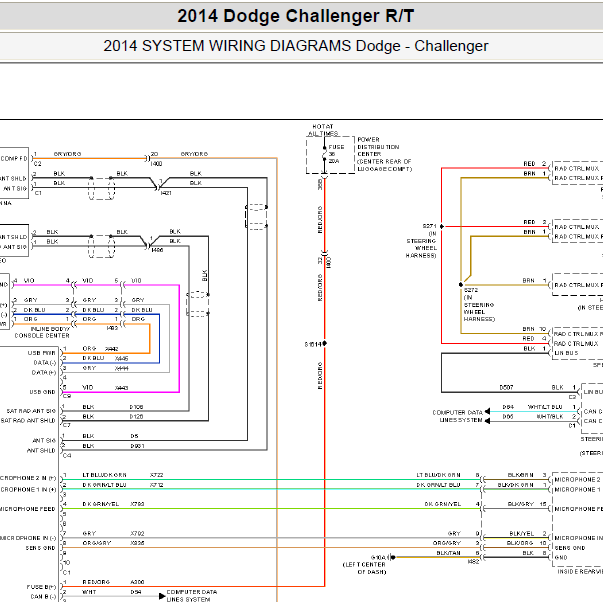Select the "BLK/YEL" wire color label
This screenshot has width=603, height=602.
521,534
